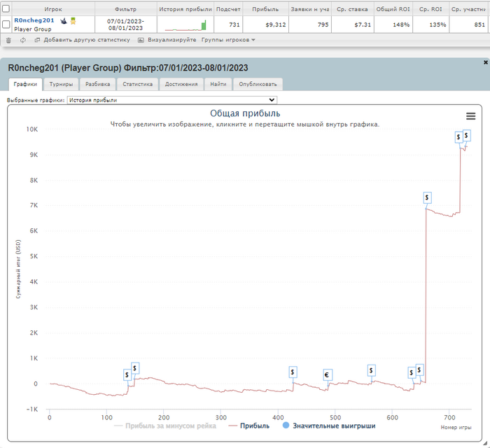Open the Опубликовать tab
This screenshot has width=490, height=448.
click(258, 84)
